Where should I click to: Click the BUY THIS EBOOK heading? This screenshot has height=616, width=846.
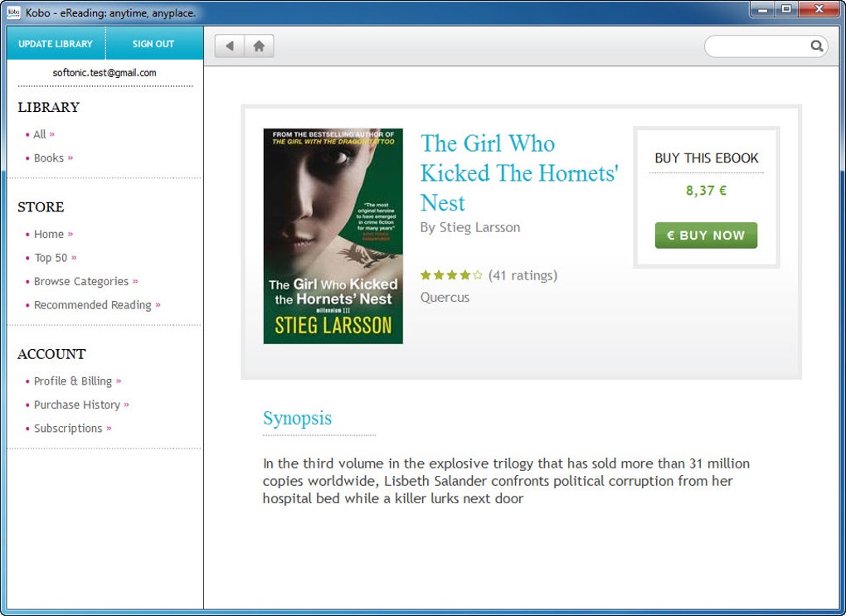pyautogui.click(x=707, y=158)
